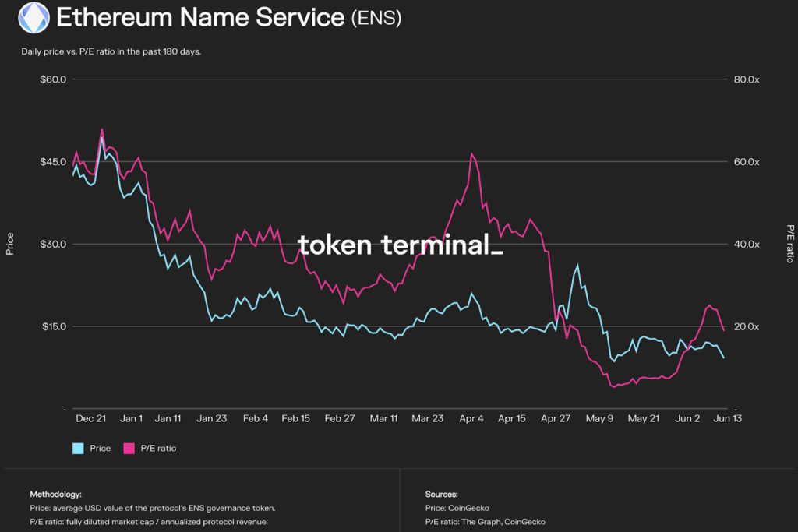The width and height of the screenshot is (798, 532).
Task: Click the Sources heading
Action: coord(441,495)
